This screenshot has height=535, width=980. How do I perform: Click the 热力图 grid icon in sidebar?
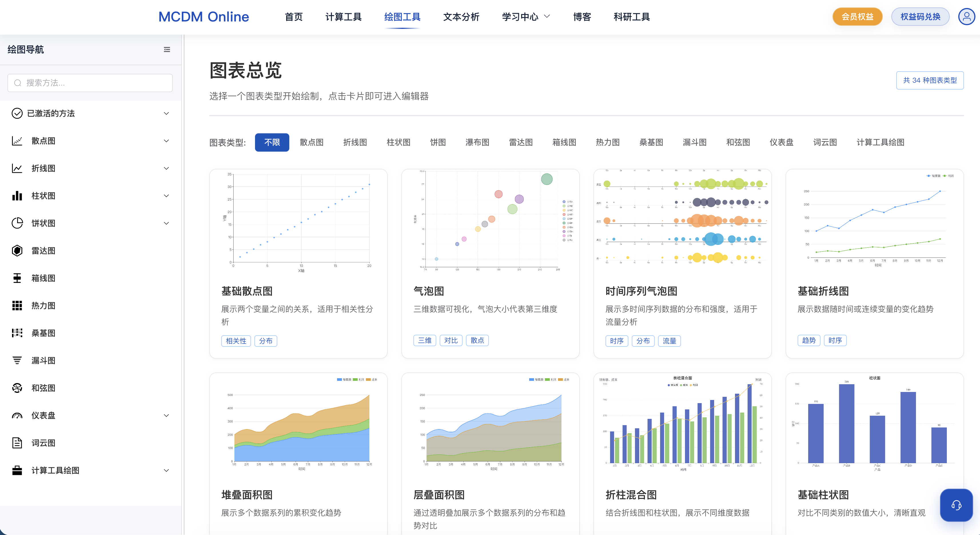17,306
